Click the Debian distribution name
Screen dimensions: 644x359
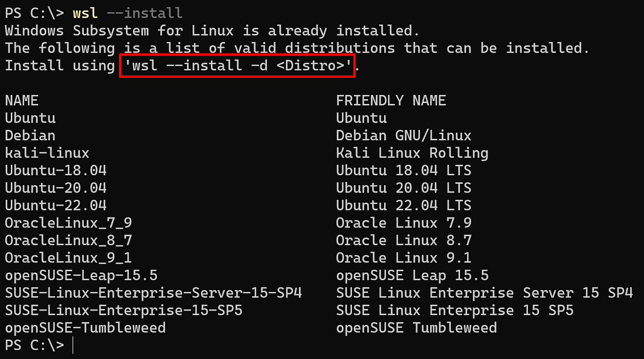coord(30,135)
